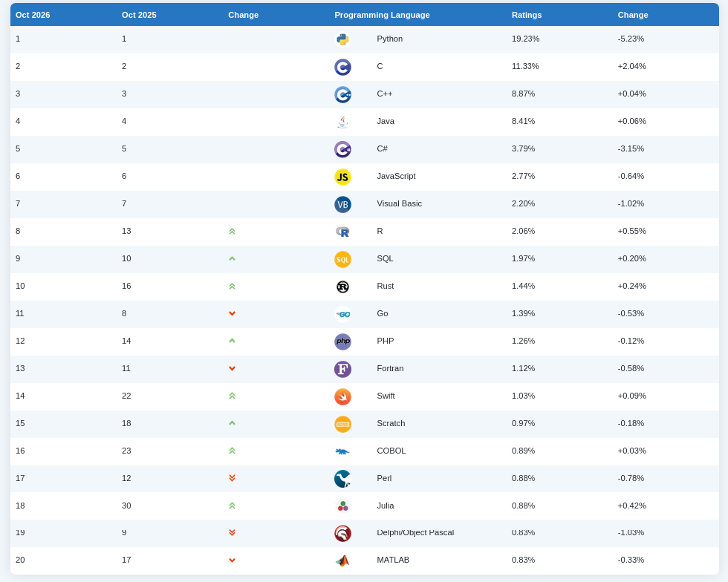Screen dimensions: 728x582
Task: Open the Delphi/Object Pascal language entry
Action: tap(415, 532)
